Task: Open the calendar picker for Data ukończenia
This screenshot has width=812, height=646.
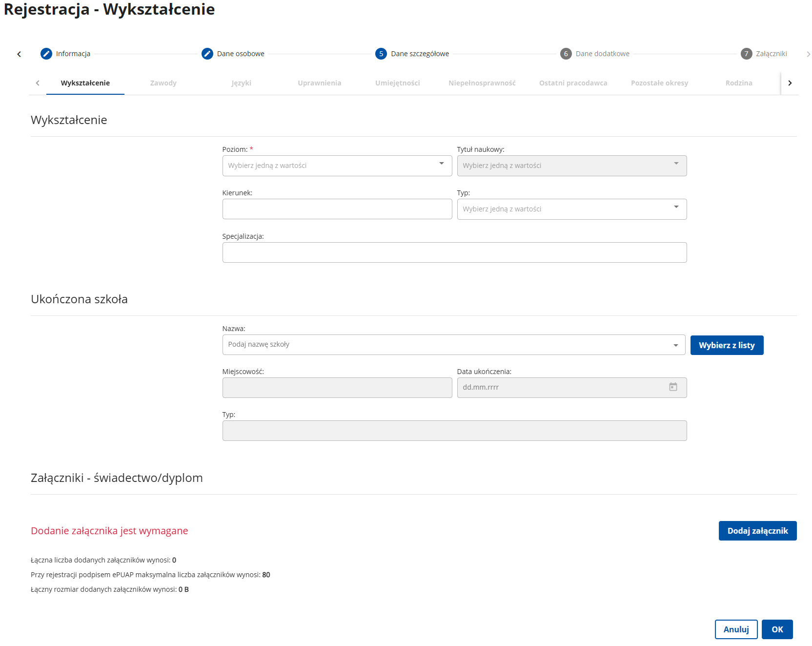Action: tap(673, 387)
